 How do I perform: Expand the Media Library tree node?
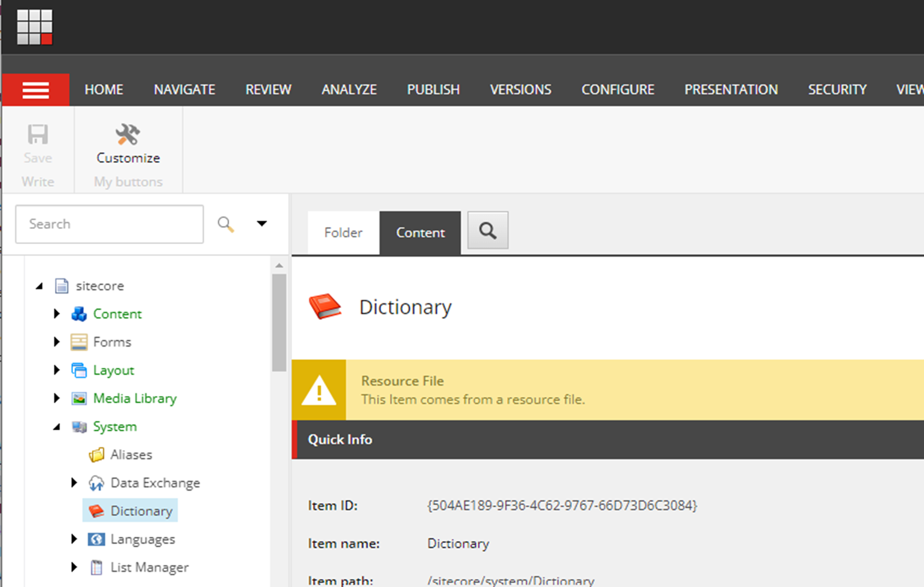(57, 398)
